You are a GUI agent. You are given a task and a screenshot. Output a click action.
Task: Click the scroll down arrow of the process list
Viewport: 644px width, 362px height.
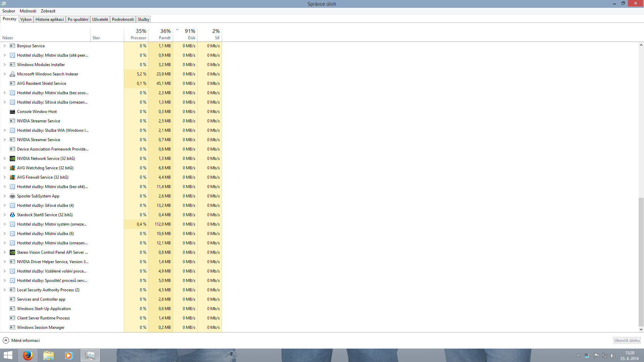pyautogui.click(x=641, y=329)
